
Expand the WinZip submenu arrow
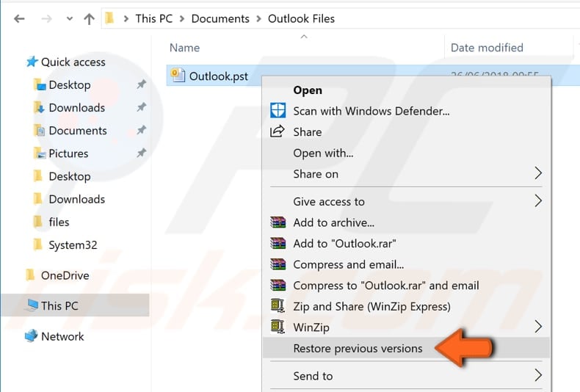pyautogui.click(x=537, y=327)
